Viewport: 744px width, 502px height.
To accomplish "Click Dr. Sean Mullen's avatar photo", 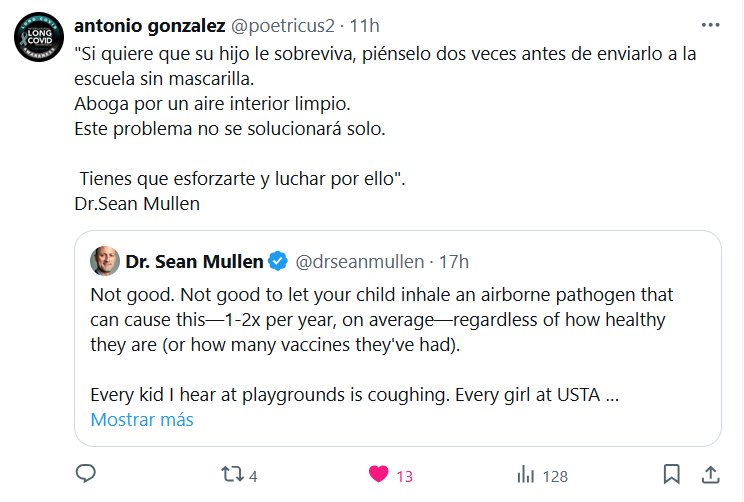I will [x=104, y=261].
